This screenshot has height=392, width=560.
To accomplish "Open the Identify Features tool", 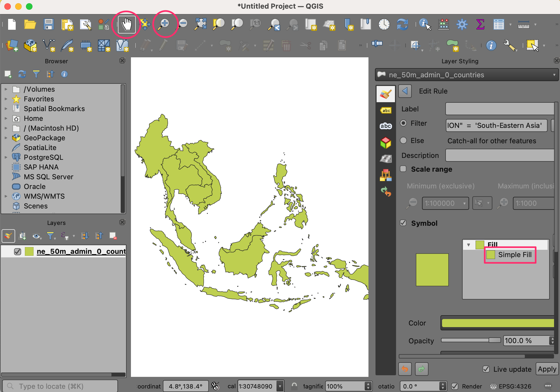I will 424,24.
